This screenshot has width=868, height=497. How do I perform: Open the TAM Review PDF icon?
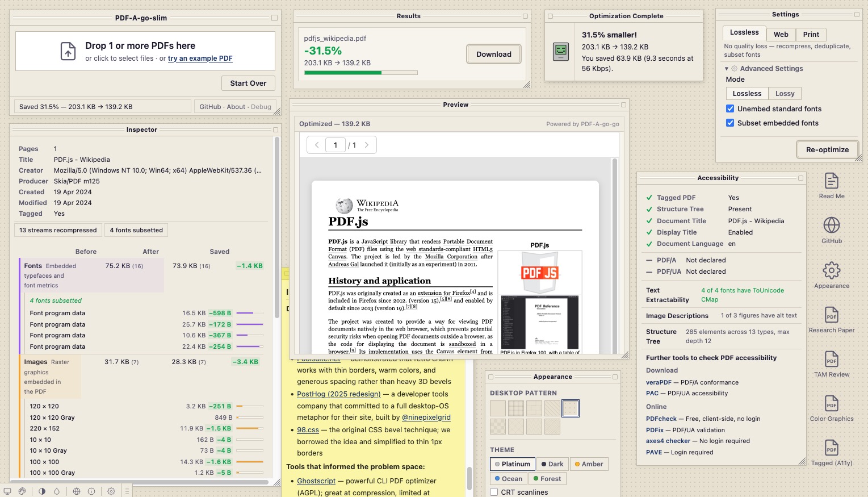click(832, 364)
